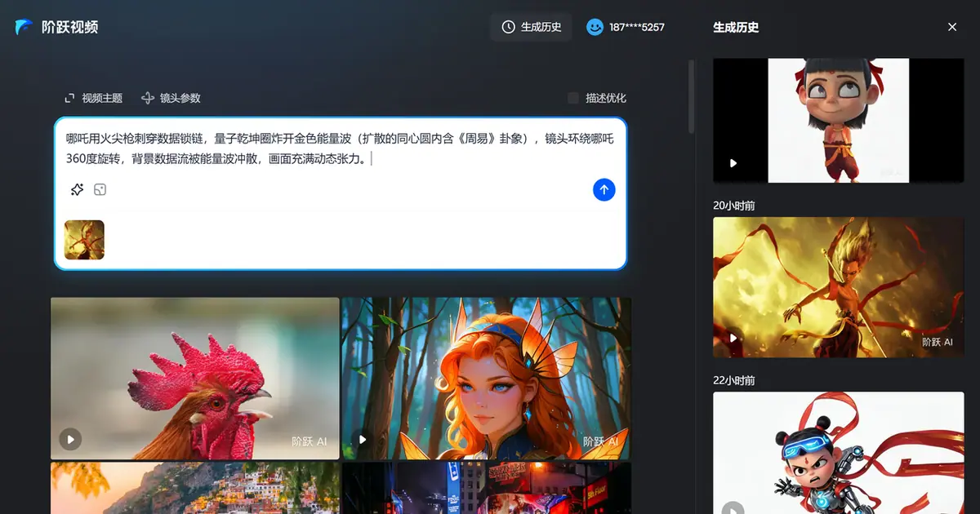Play the red-haired elf girl video
The width and height of the screenshot is (980, 514).
click(x=363, y=439)
